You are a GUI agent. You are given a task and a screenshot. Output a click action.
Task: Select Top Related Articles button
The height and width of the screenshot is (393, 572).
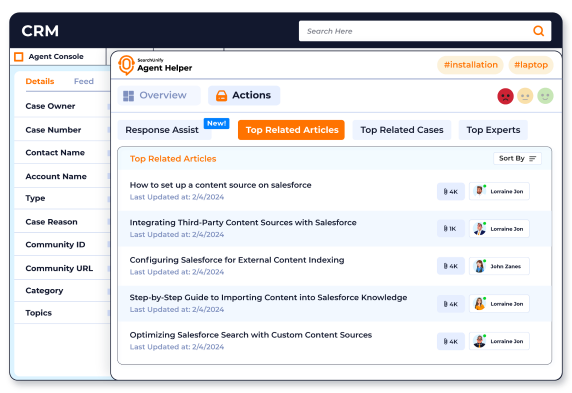tap(291, 130)
